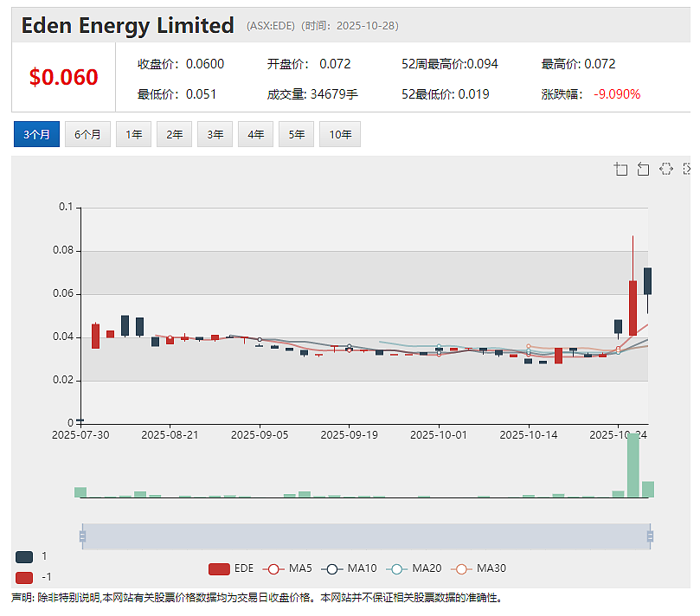Select the horizontal brush selection icon
Image resolution: width=700 pixels, height=616 pixels.
coord(666,170)
